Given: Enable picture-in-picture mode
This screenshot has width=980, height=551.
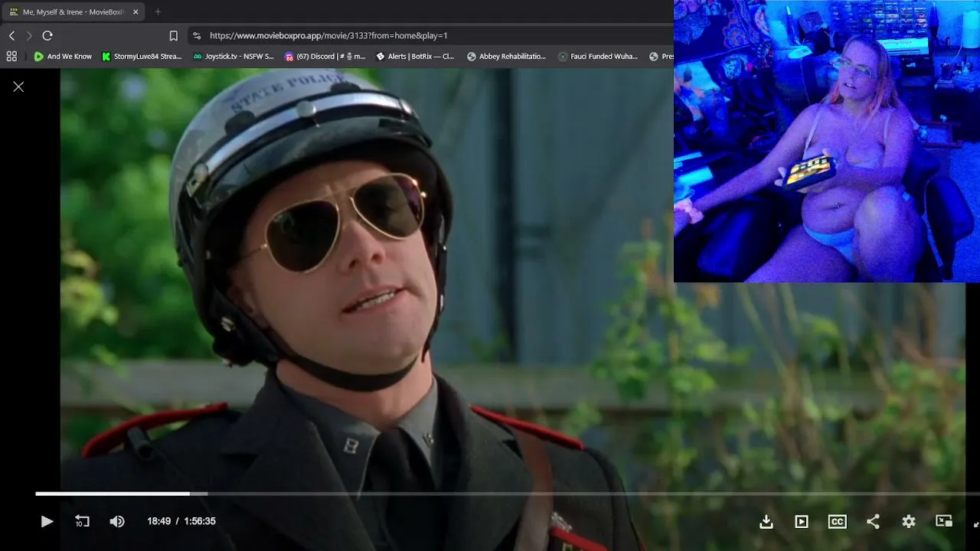Looking at the screenshot, I should click(x=944, y=521).
